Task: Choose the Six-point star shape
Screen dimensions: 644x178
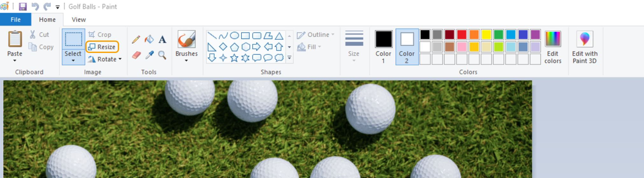Action: [245, 58]
